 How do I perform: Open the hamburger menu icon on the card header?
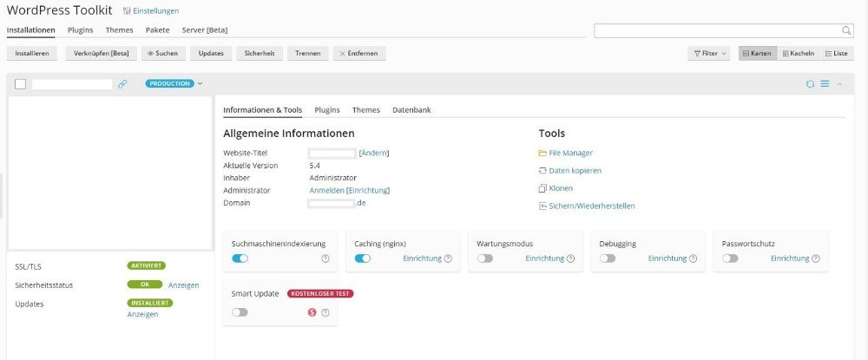click(825, 84)
